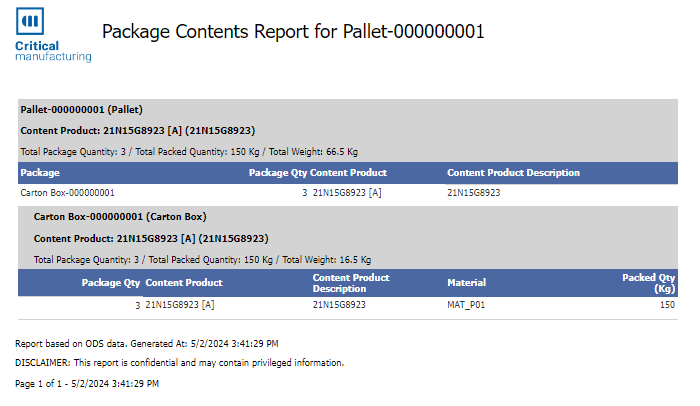Viewport: 700px width, 406px height.
Task: Click Content Product header in carton table
Action: (184, 283)
